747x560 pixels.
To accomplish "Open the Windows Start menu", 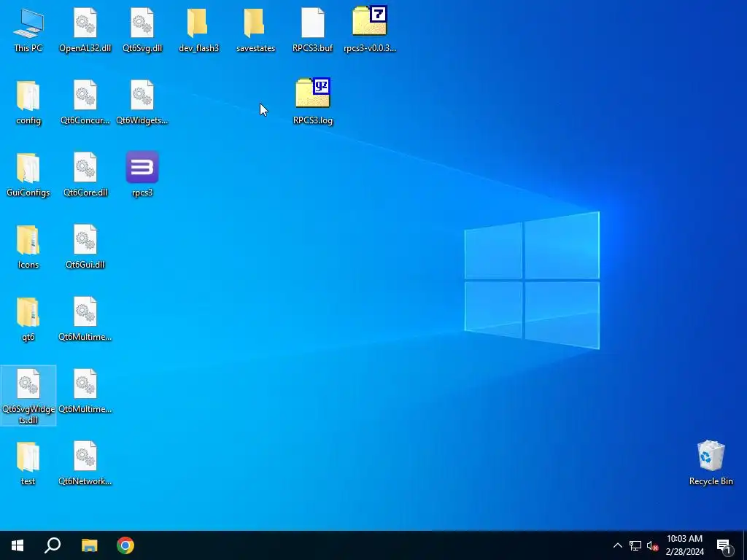I will tap(18, 545).
